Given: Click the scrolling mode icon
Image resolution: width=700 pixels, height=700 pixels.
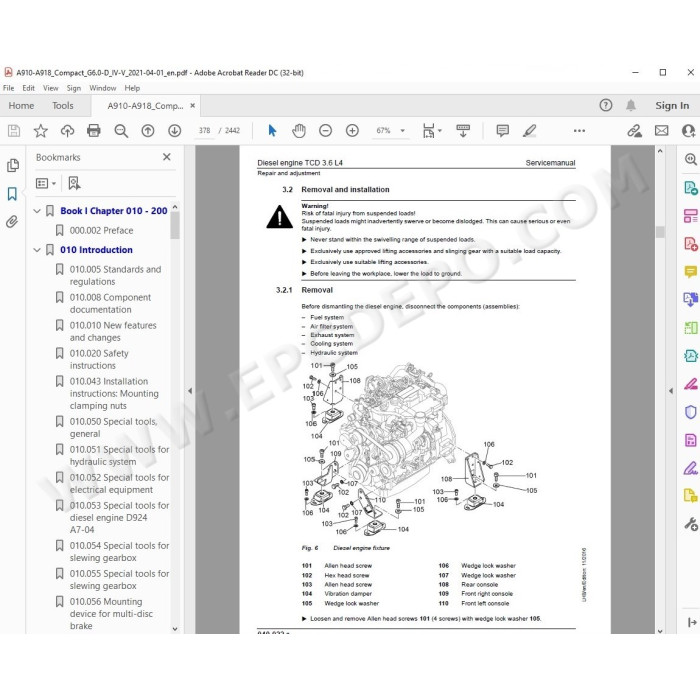Looking at the screenshot, I should [463, 131].
